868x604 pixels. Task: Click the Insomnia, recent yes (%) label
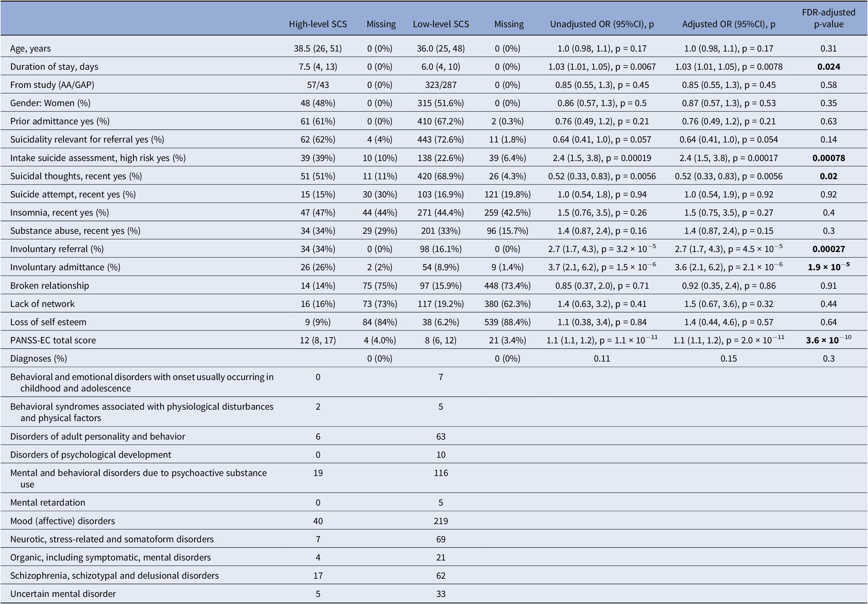pos(59,213)
